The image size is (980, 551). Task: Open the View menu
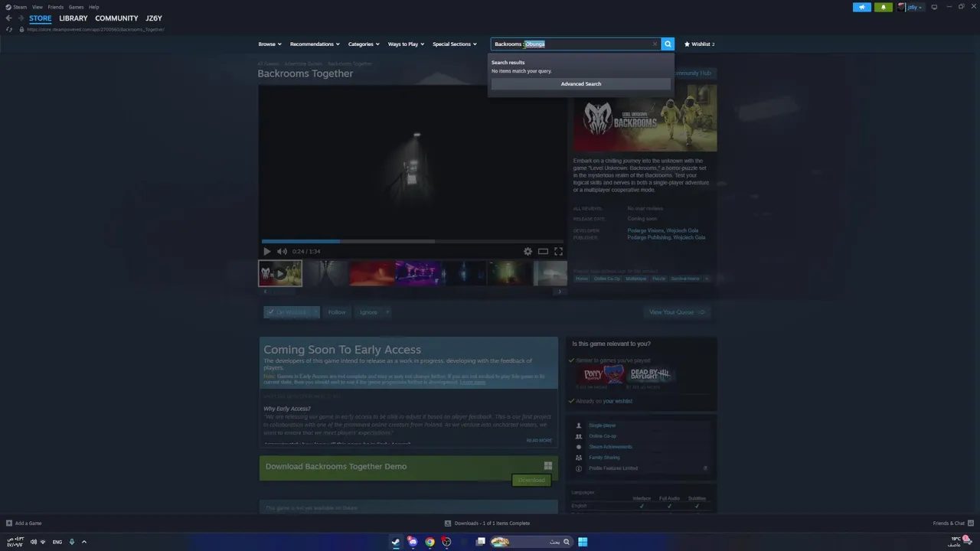coord(37,7)
